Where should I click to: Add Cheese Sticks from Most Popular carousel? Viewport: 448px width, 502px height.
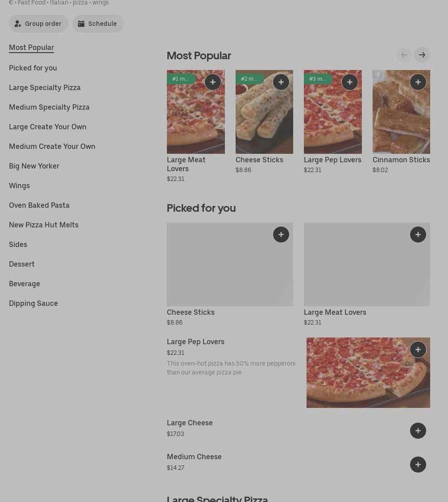click(281, 82)
